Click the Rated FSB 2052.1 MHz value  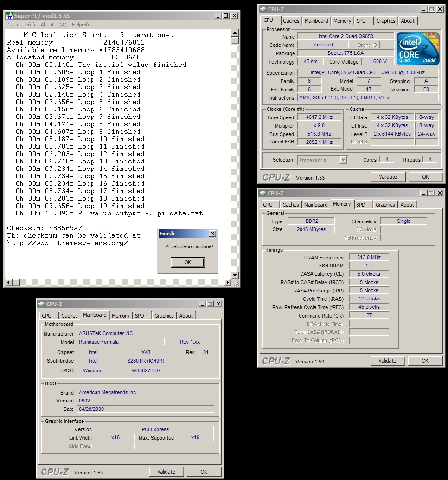(319, 142)
